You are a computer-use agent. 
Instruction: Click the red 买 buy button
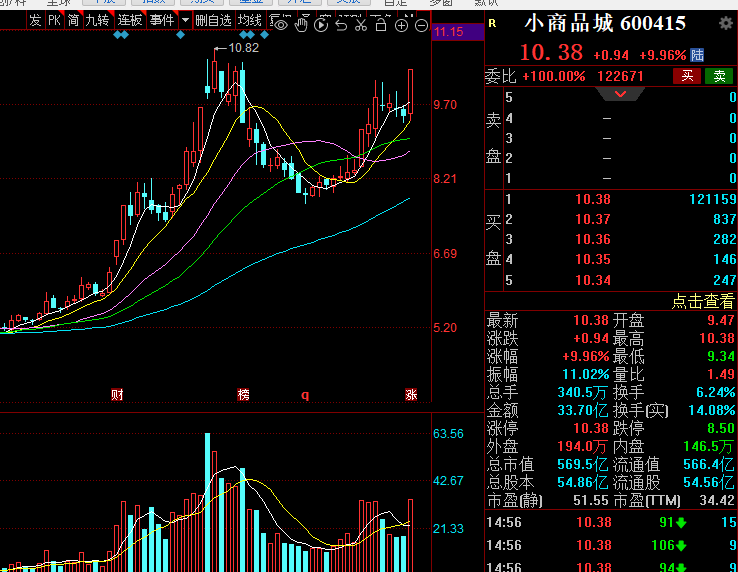(687, 76)
